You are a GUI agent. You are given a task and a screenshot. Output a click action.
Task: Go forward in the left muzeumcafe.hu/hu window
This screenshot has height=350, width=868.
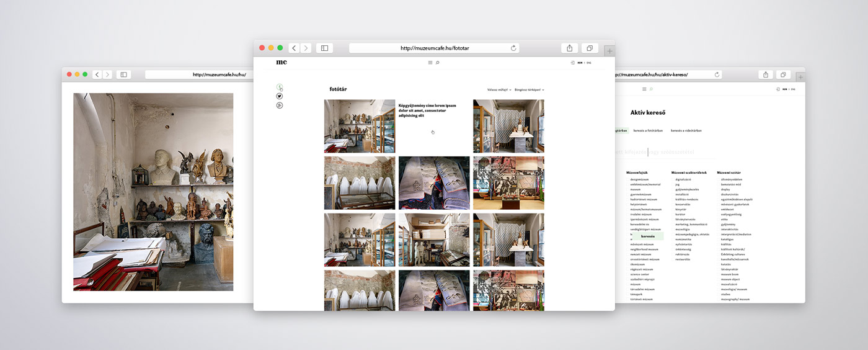pos(107,74)
